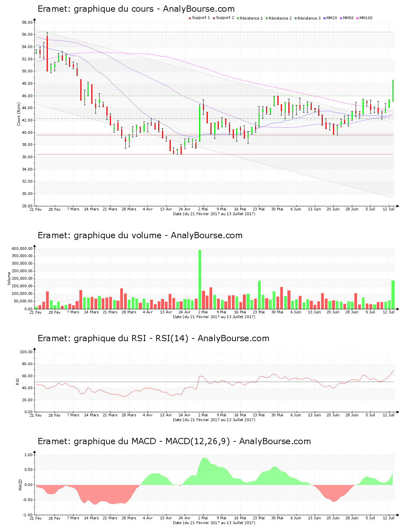Click the tallest green volume bar at 2 Mai

200,279
